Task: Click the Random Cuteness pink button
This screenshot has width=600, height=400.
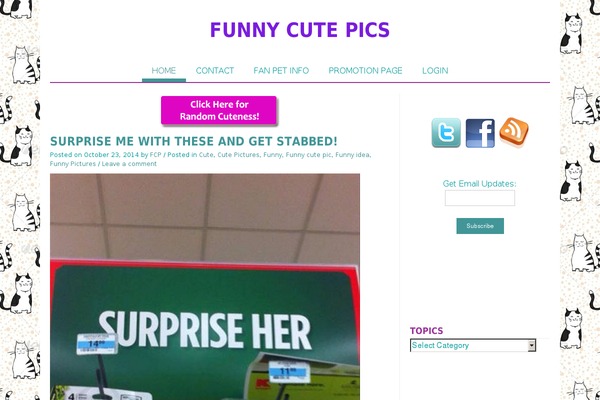Action: [x=219, y=111]
